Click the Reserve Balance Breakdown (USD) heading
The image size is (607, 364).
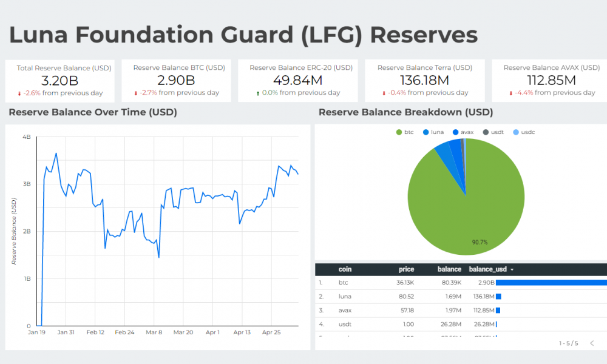405,113
